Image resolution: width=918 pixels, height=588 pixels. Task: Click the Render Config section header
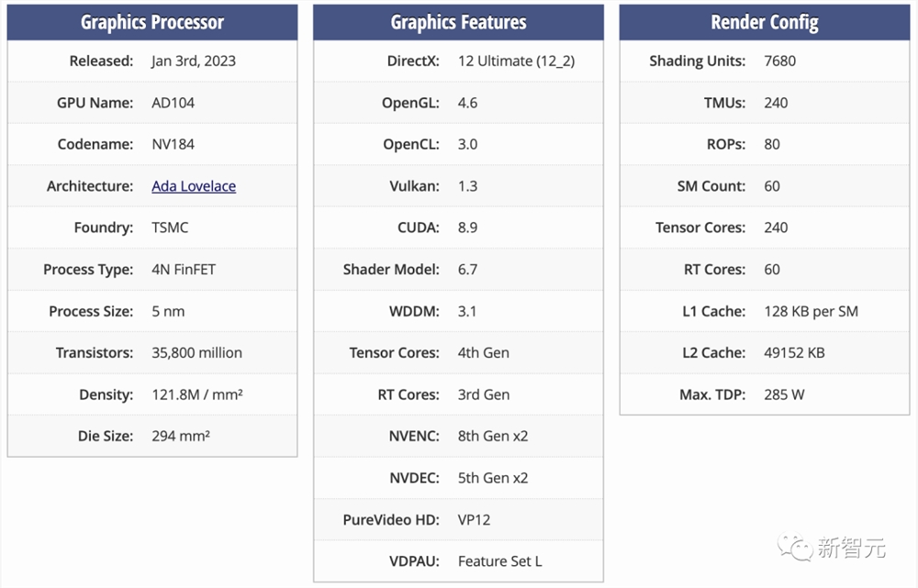click(x=764, y=22)
